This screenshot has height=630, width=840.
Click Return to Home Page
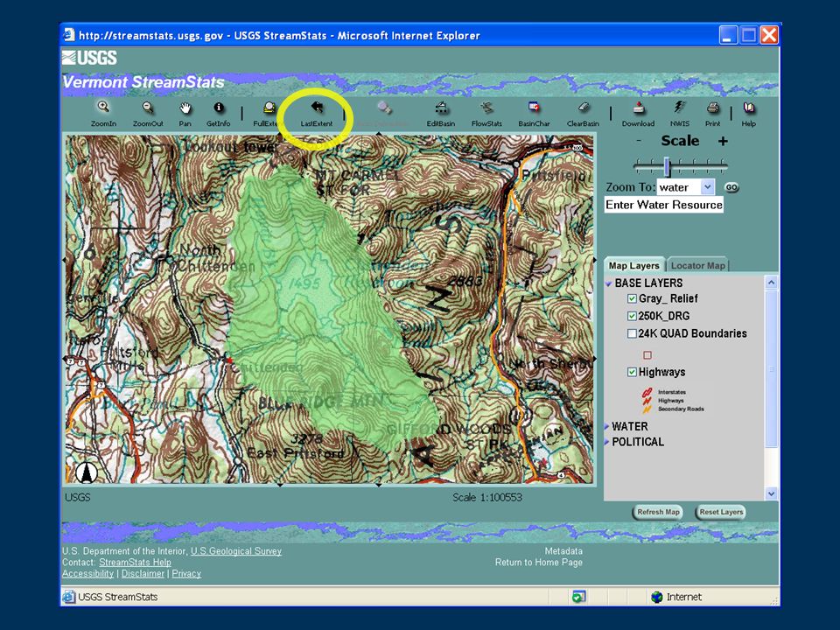coord(538,562)
